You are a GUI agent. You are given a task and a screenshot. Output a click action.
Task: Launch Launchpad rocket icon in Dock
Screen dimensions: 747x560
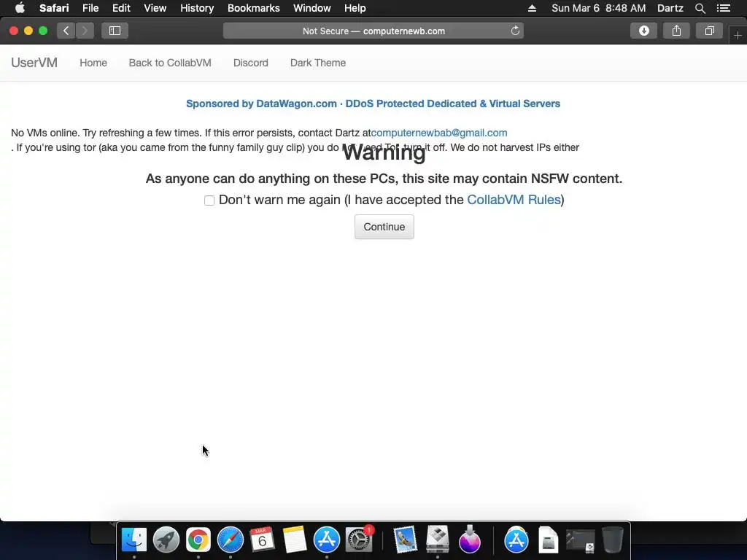166,540
